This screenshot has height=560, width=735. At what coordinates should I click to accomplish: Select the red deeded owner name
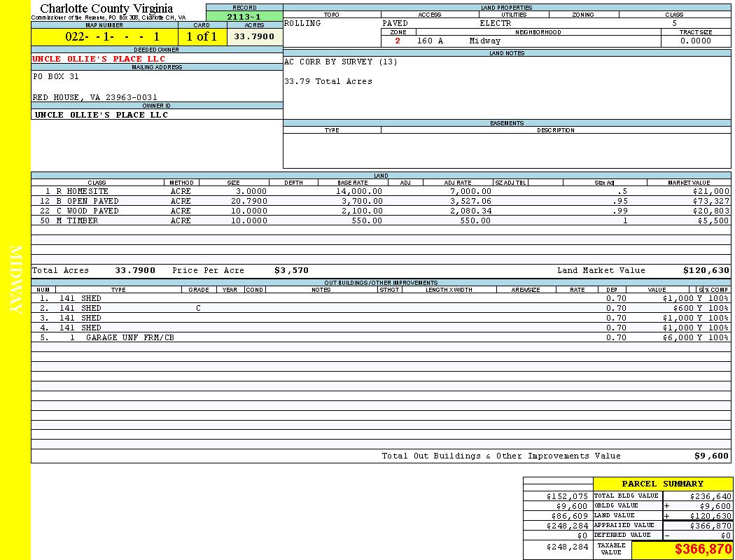99,59
